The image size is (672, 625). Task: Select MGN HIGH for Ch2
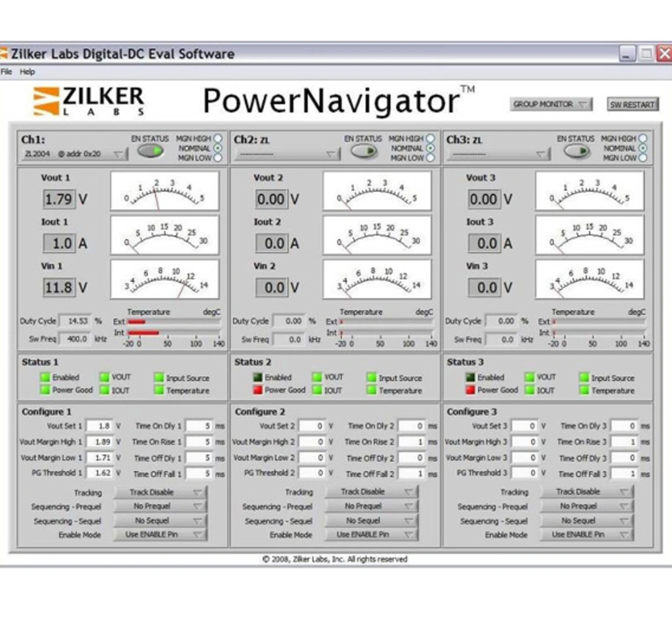click(x=430, y=139)
